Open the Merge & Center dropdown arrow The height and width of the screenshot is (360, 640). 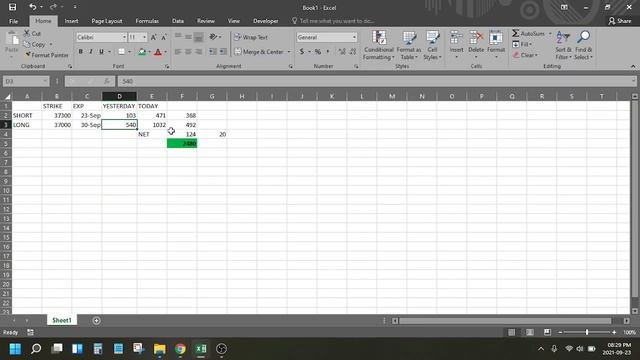(289, 52)
